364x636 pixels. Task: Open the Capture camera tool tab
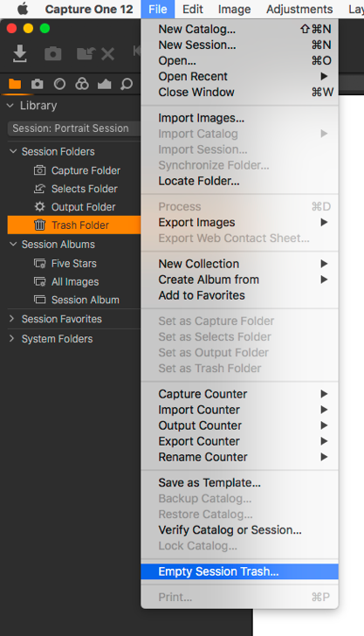(38, 84)
